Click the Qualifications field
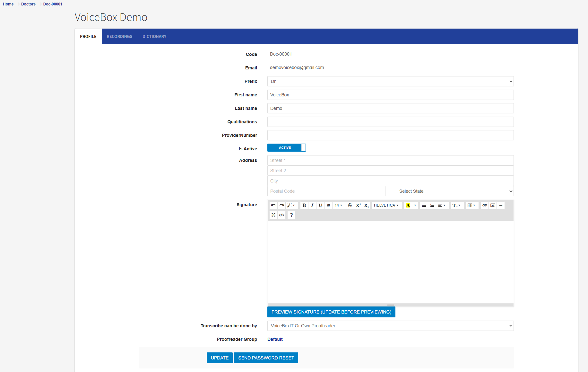The image size is (588, 372). tap(390, 122)
